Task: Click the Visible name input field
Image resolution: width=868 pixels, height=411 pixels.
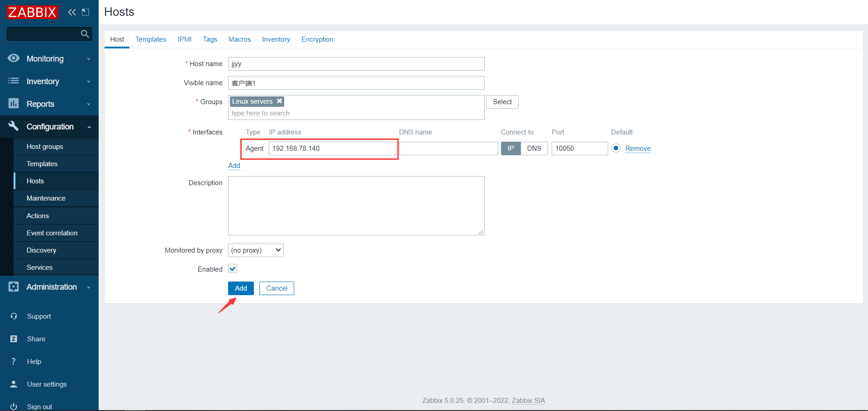Action: pos(356,83)
